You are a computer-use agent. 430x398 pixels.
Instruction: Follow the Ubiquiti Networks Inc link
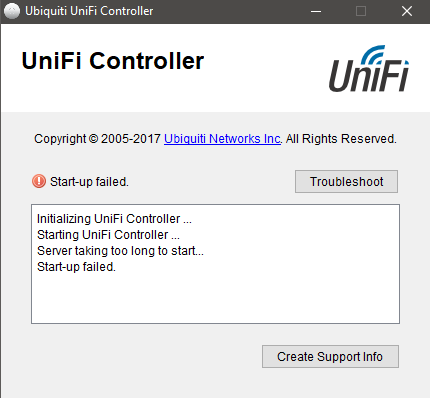pyautogui.click(x=222, y=139)
